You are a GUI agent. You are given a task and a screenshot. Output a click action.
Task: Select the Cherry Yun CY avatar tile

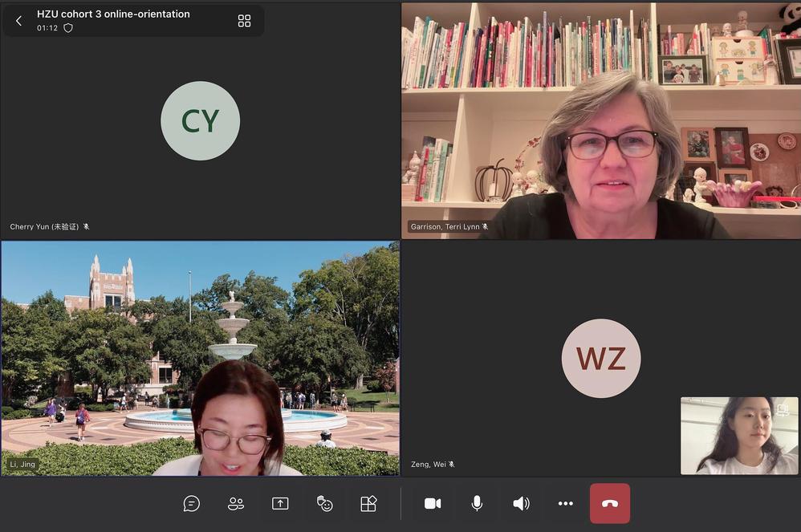pyautogui.click(x=200, y=121)
